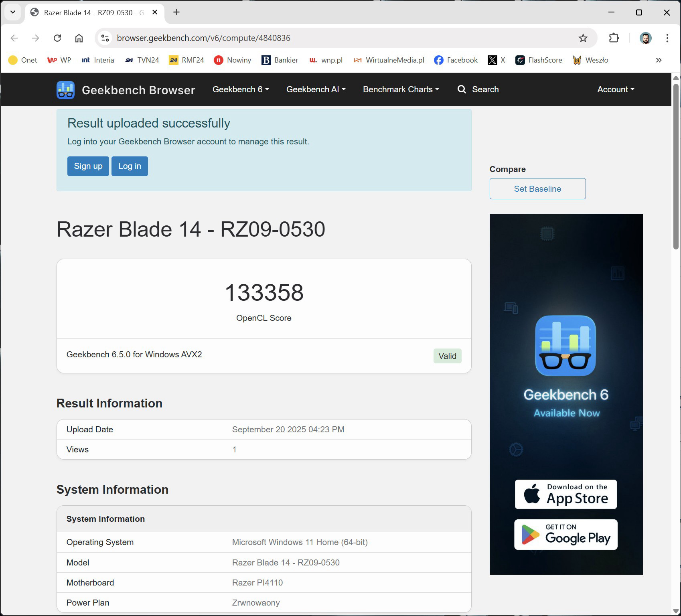Click Geekbench 6.5.0 for Windows AVX2 text
Screen dimensions: 681x616
134,355
